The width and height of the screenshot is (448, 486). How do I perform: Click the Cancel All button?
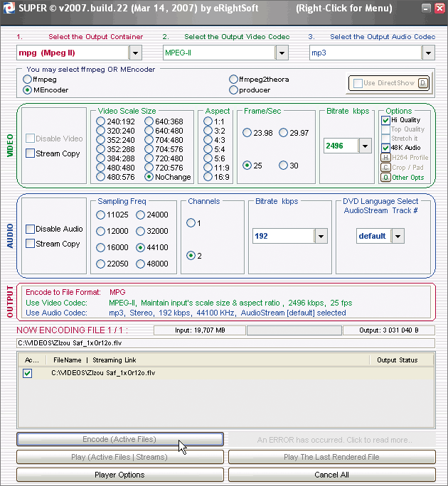[331, 475]
